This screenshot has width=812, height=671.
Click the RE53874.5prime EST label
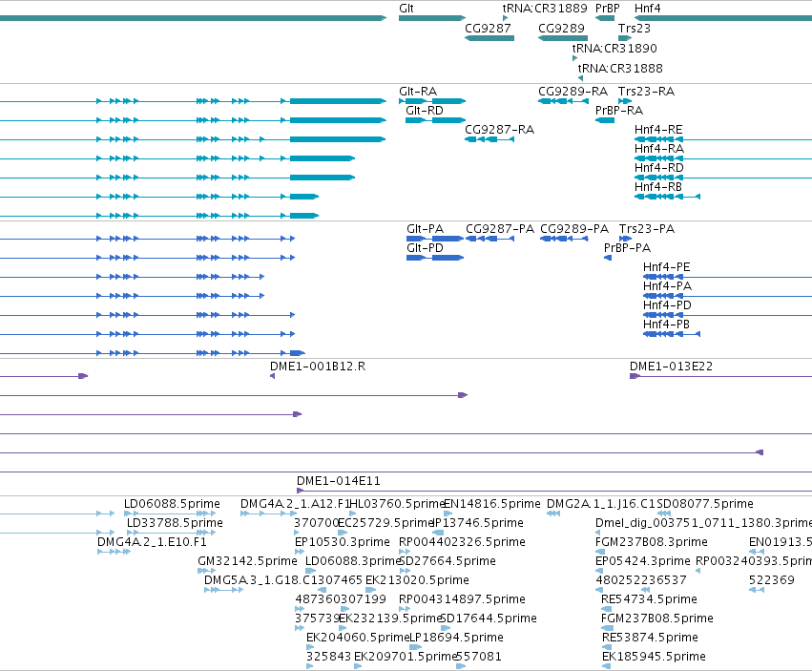[x=650, y=638]
